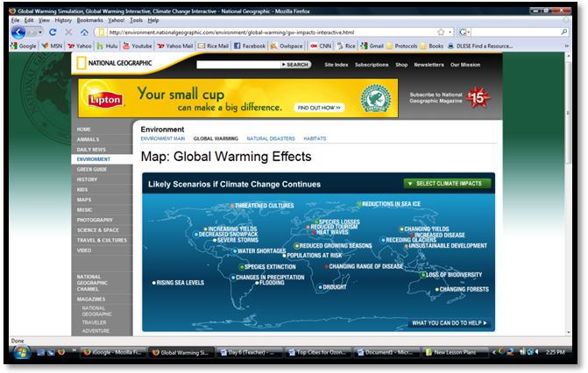
Task: Go to Environment Main tab
Action: 163,138
